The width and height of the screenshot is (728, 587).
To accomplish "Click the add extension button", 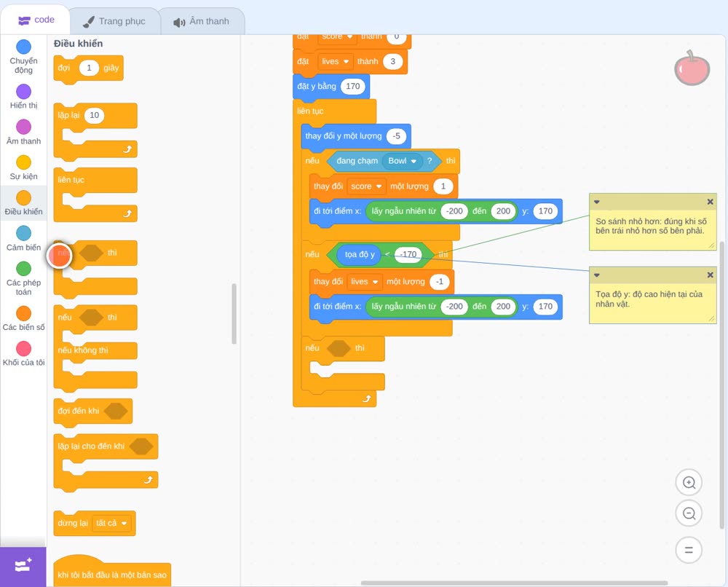I will [x=23, y=567].
